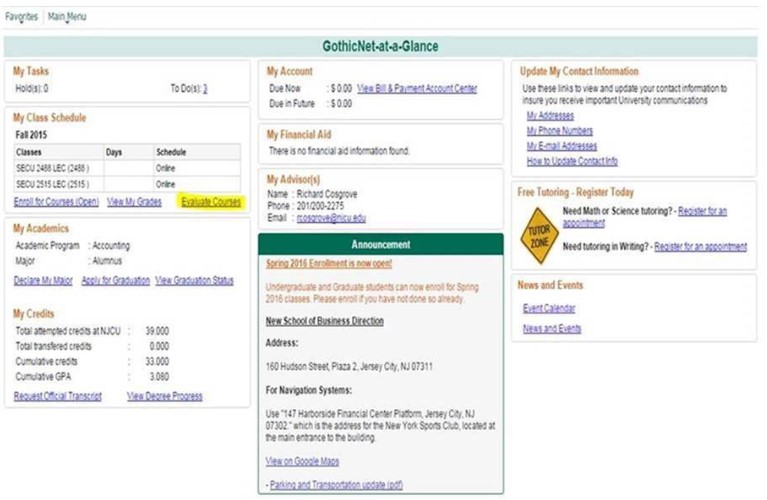Request Official Transcript link

click(58, 396)
